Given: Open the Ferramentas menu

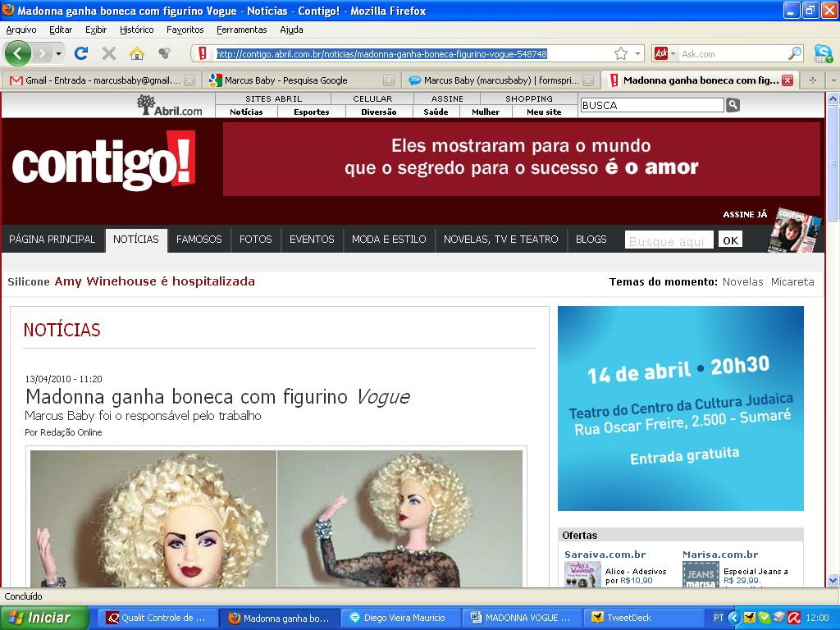Looking at the screenshot, I should [x=242, y=30].
